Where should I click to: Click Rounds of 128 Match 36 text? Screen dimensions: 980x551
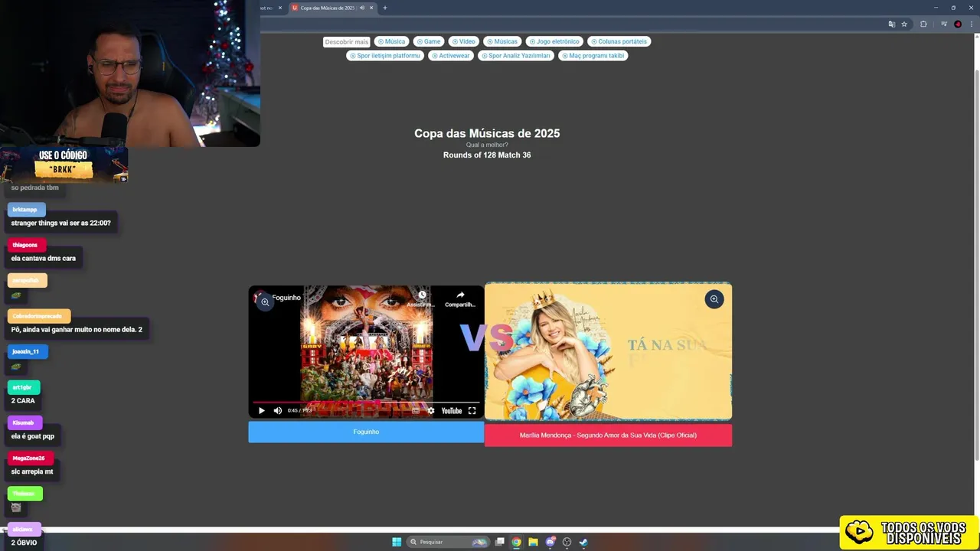pyautogui.click(x=487, y=155)
